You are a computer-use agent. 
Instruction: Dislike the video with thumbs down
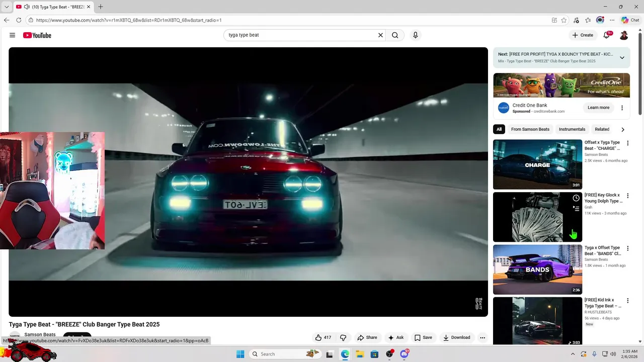pos(343,337)
